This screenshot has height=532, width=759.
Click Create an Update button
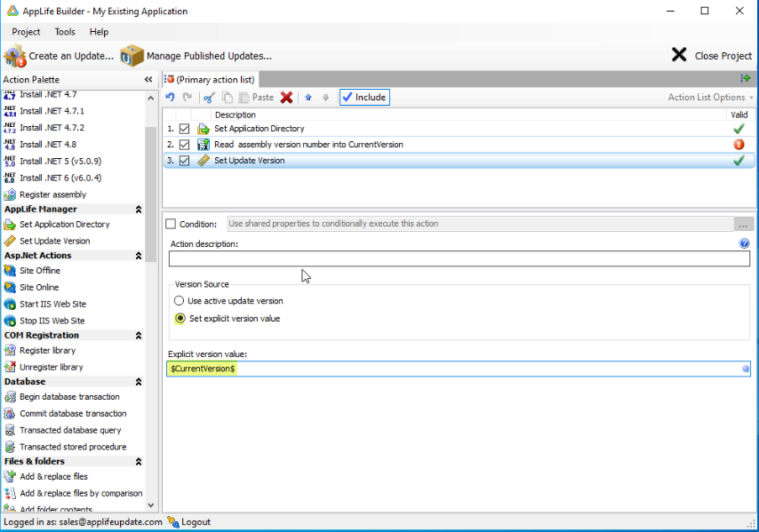tap(59, 56)
